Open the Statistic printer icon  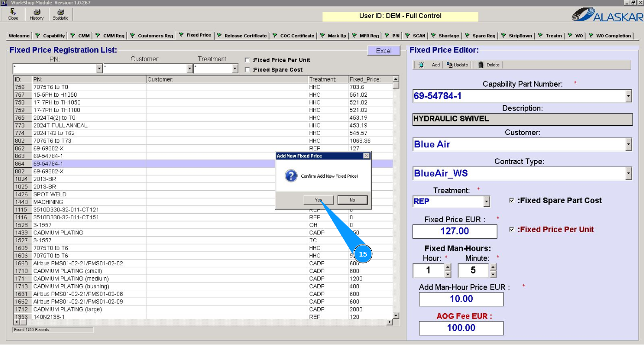(x=60, y=14)
